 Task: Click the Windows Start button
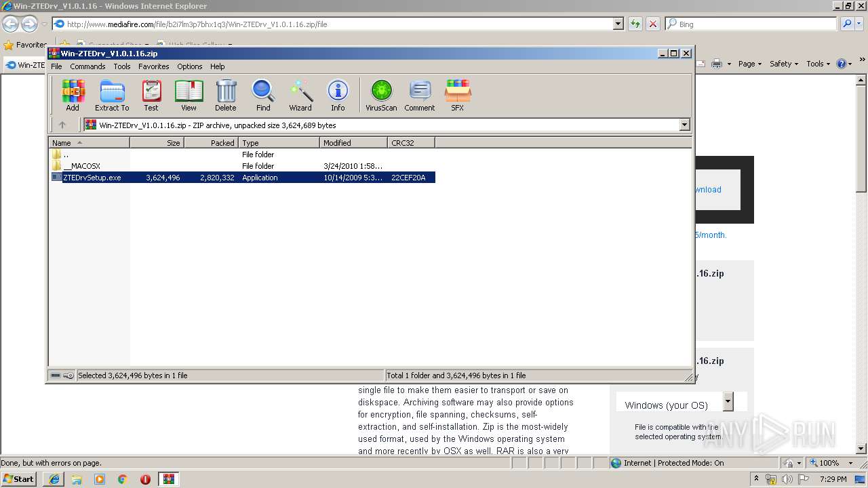[19, 479]
